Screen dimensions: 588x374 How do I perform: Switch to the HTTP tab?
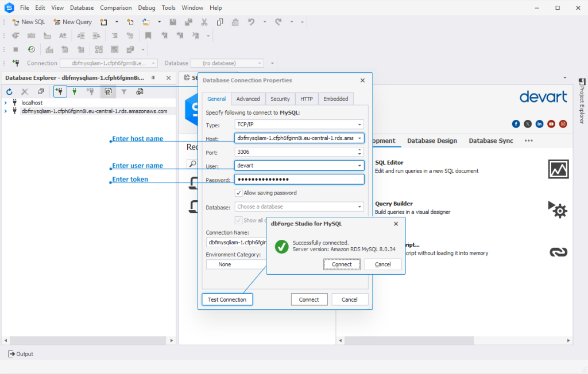pos(307,99)
